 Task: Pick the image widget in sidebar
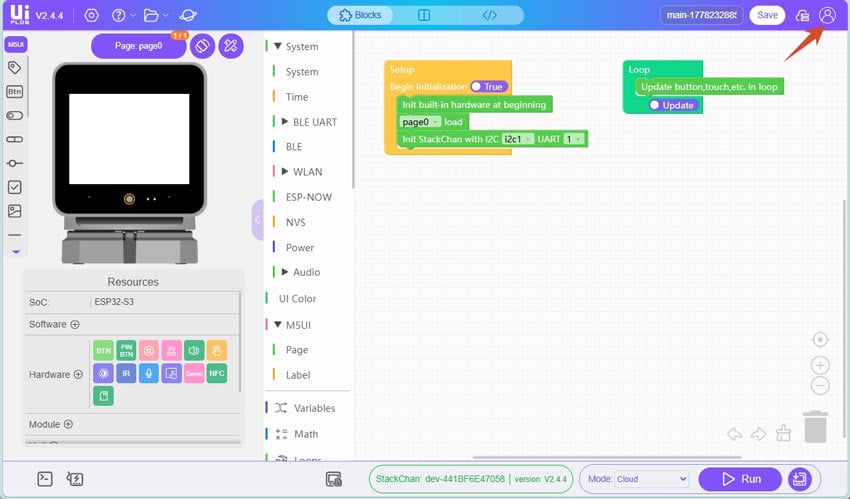point(15,211)
